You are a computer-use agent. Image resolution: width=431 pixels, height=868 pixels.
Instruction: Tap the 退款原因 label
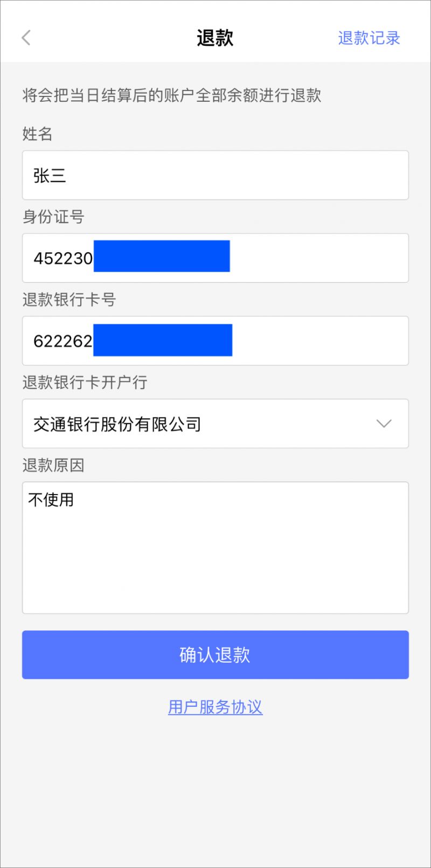click(x=53, y=465)
